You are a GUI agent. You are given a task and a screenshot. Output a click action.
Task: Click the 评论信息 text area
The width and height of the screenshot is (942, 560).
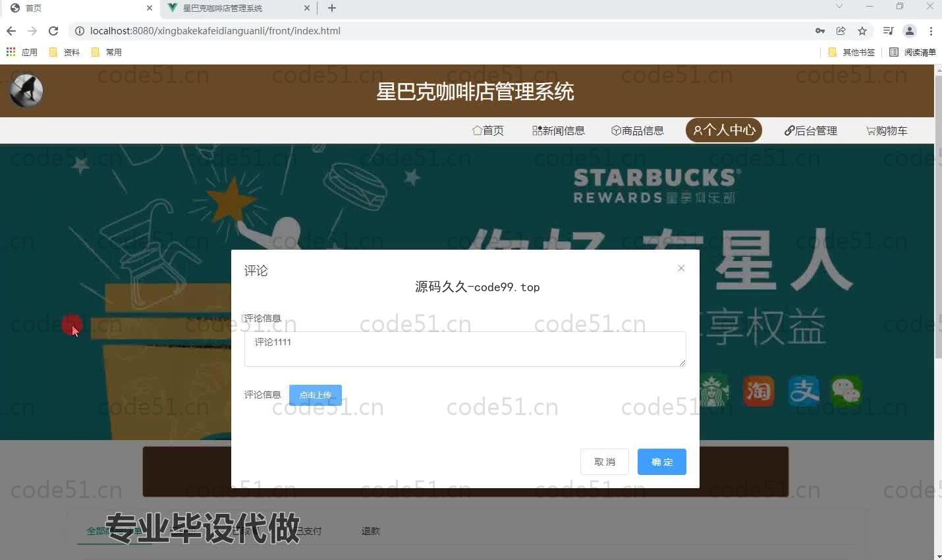click(x=465, y=349)
